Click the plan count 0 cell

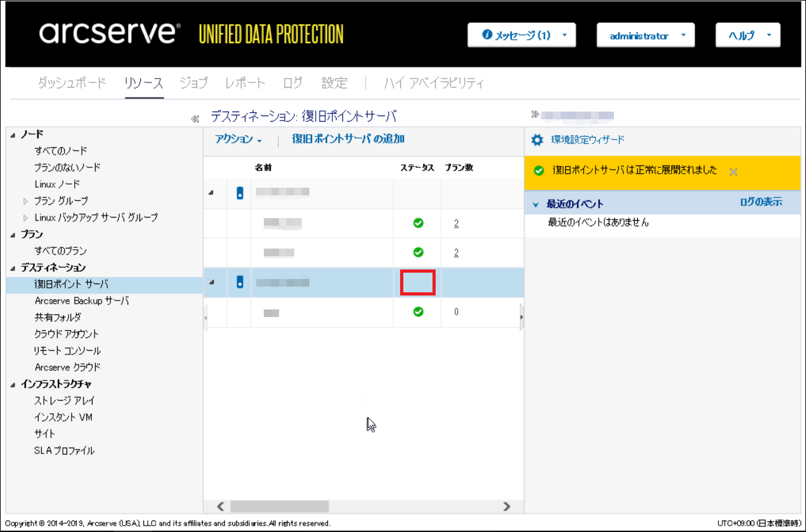pos(457,312)
